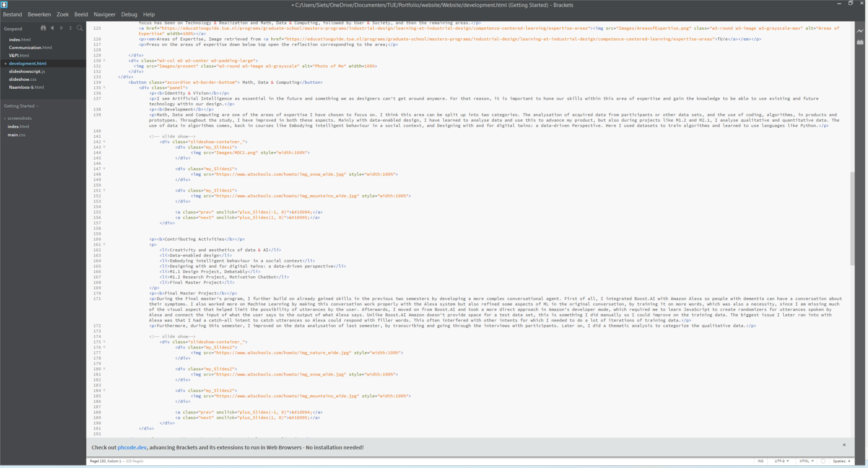The width and height of the screenshot is (868, 468).
Task: Expand the screenshots folder in file tree
Action: (19, 119)
